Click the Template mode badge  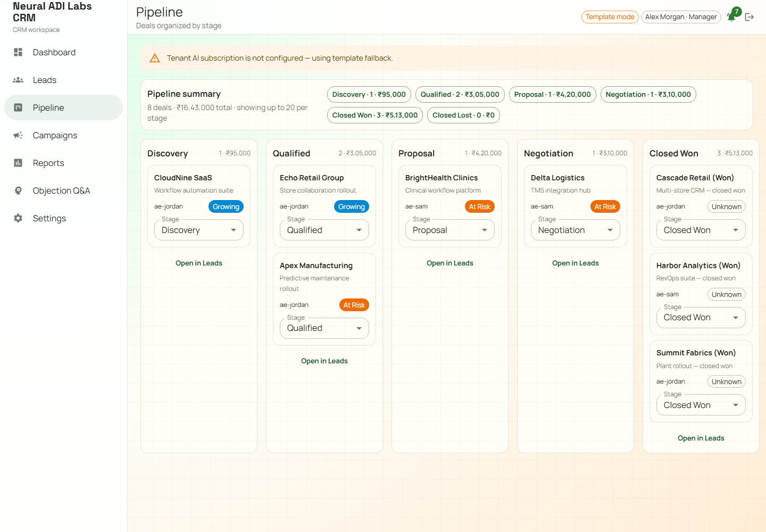click(x=610, y=17)
